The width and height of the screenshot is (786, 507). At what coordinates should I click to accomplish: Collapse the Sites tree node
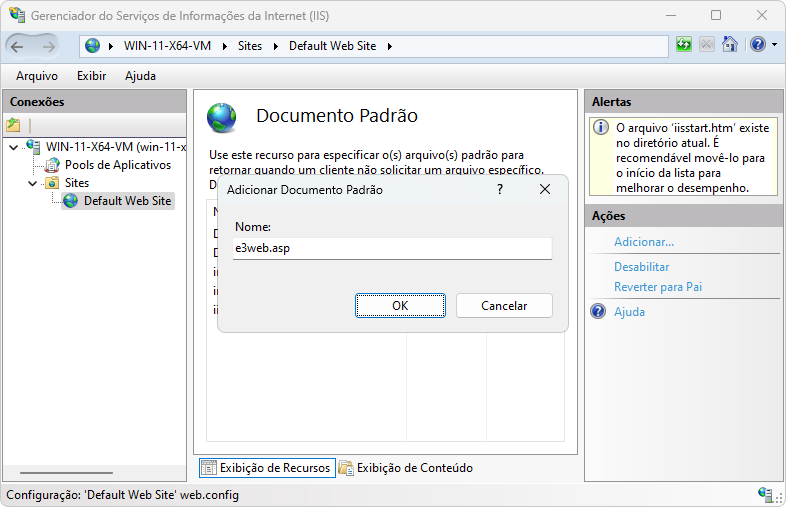[x=32, y=184]
